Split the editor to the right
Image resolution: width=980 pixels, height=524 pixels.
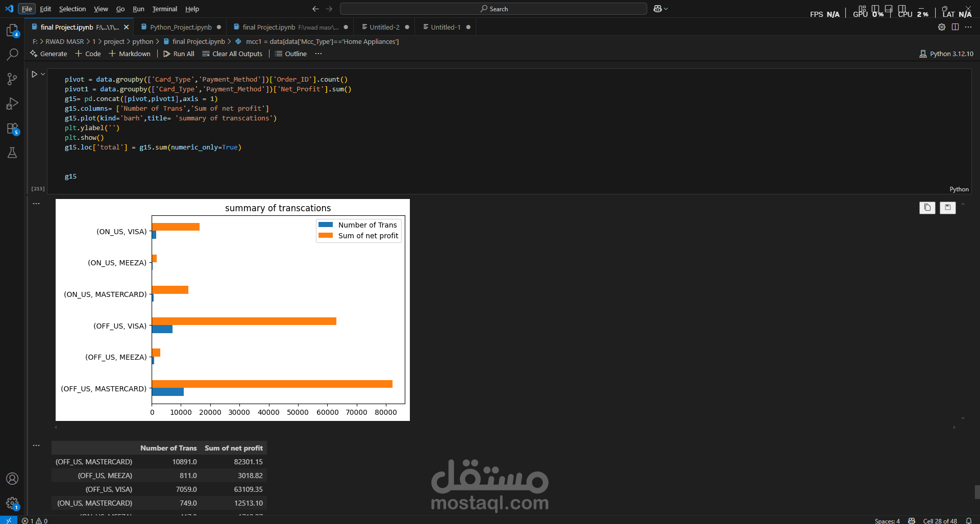coord(955,27)
